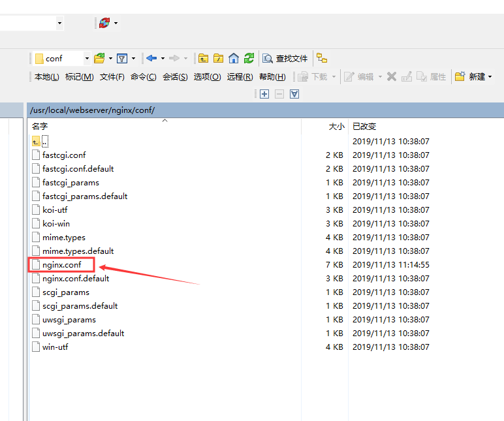Viewport: 504px width, 421px height.
Task: Open the 命令(C) menu
Action: coord(144,77)
